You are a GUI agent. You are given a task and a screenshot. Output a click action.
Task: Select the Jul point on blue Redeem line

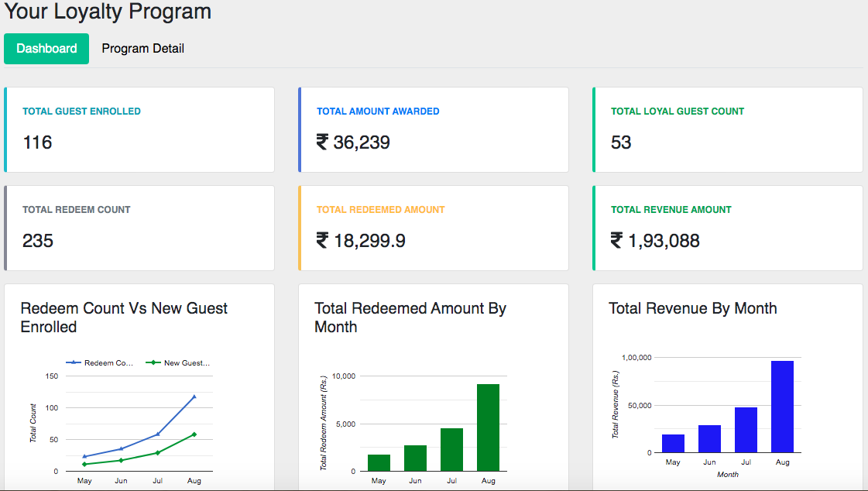[x=157, y=434]
